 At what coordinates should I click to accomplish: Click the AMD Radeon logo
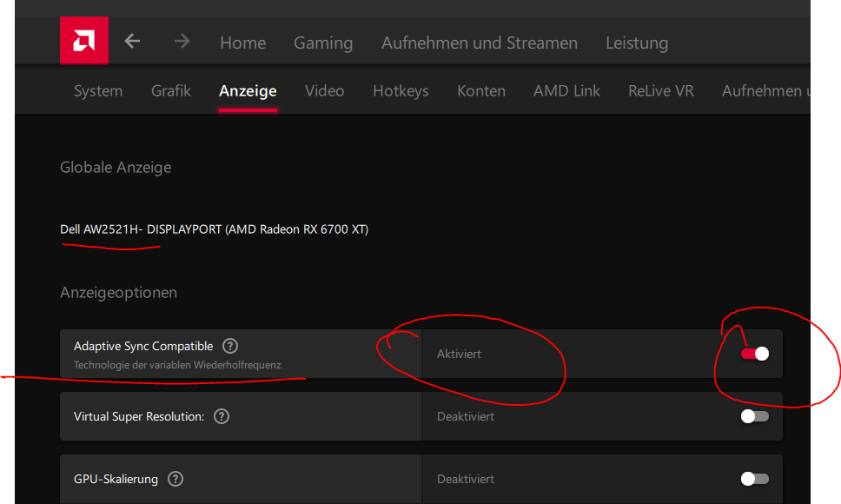coord(83,41)
